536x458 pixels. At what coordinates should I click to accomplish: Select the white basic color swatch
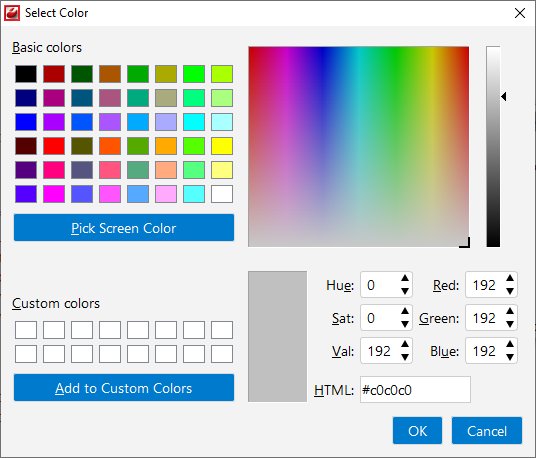pyautogui.click(x=222, y=194)
